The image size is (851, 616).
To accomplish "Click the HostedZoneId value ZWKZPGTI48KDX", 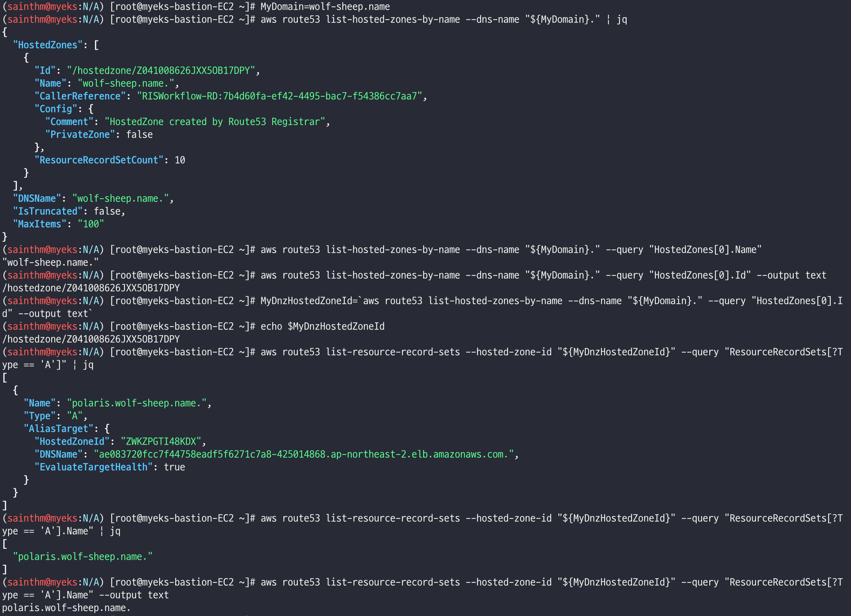I will (161, 441).
